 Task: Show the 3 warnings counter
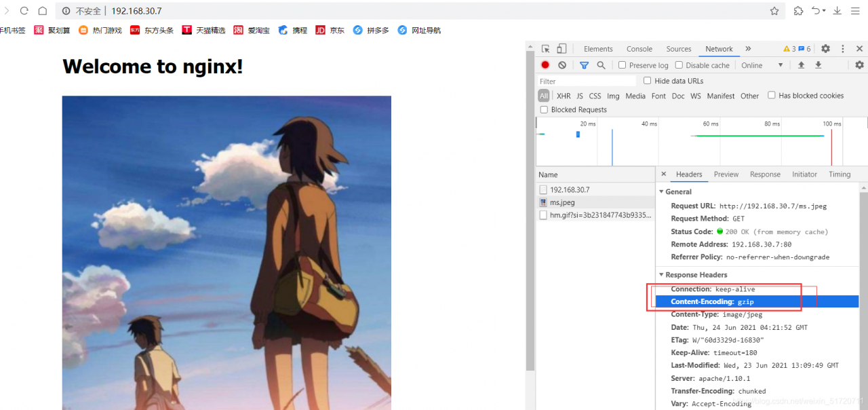coord(789,49)
